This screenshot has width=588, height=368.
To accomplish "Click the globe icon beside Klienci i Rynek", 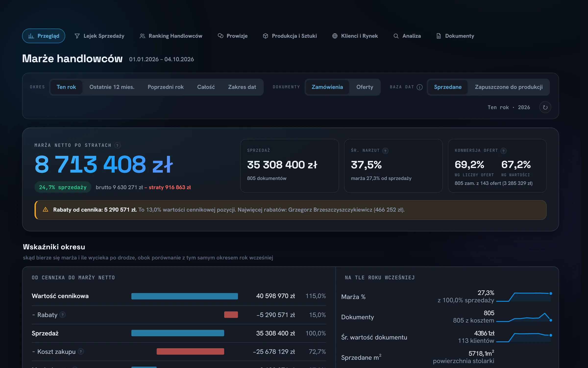I will pos(335,36).
